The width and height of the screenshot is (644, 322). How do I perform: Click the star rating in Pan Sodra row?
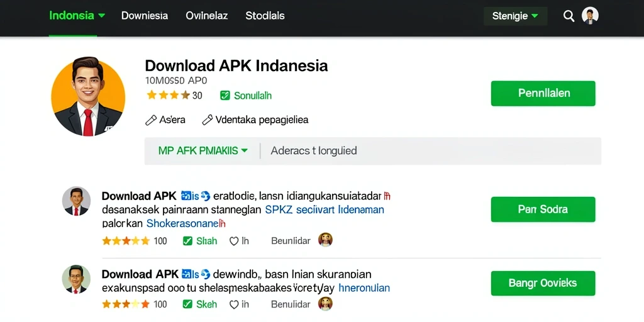pos(126,241)
